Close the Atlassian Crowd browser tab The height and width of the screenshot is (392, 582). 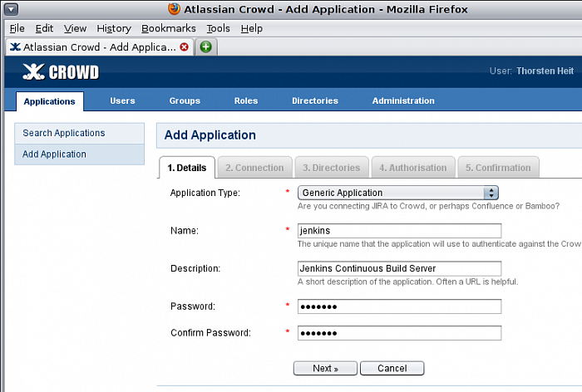click(x=184, y=47)
